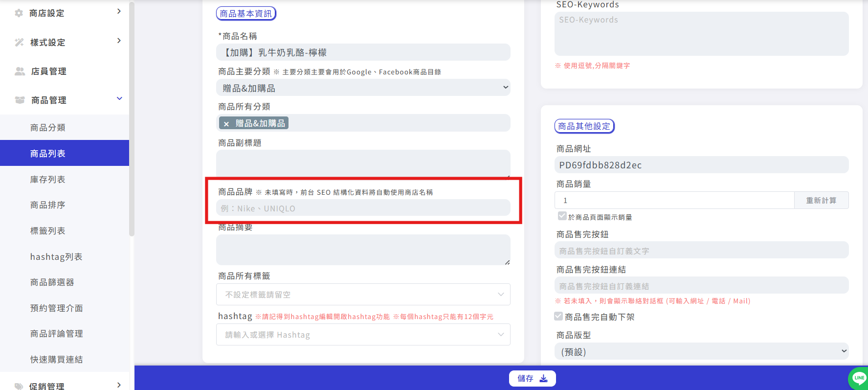Expand 樣式設定 menu chevron
The height and width of the screenshot is (390, 868).
[x=119, y=41]
